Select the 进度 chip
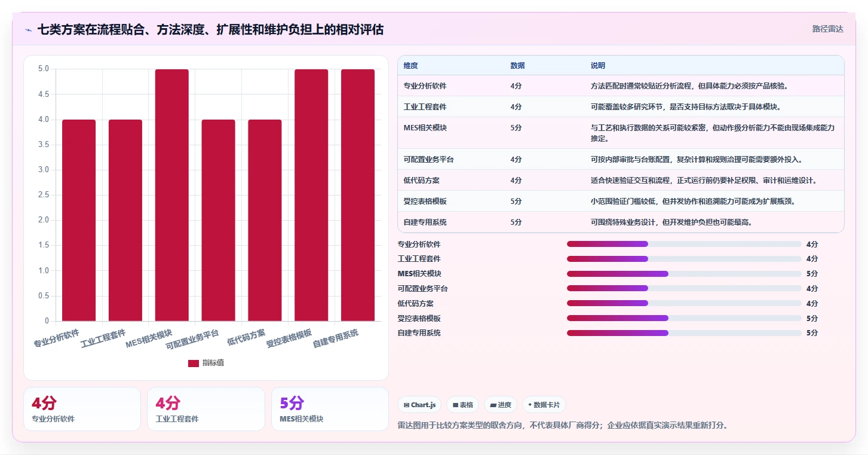 pyautogui.click(x=501, y=405)
